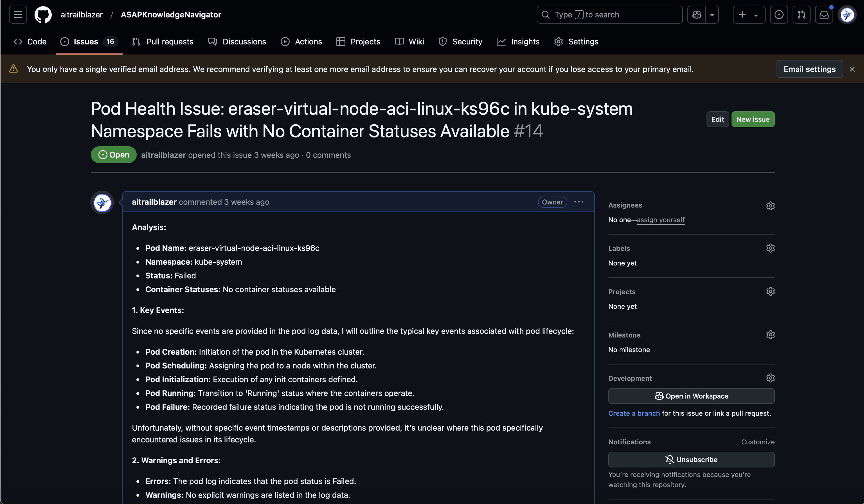Click the GitHub logo home icon
Image resolution: width=864 pixels, height=504 pixels.
click(x=43, y=14)
